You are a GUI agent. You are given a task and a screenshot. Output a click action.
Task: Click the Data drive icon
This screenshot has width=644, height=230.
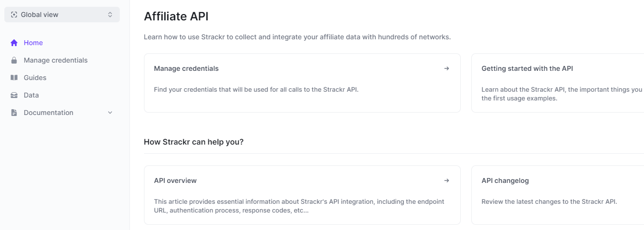pyautogui.click(x=14, y=95)
